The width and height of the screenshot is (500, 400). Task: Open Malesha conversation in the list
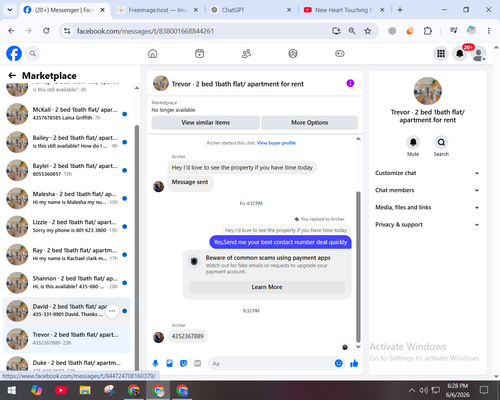[67, 198]
